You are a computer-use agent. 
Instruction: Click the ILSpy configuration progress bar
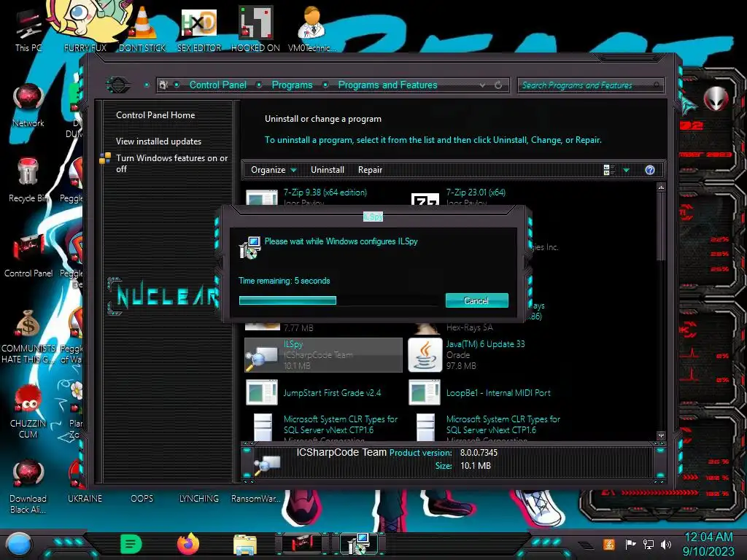pos(338,300)
